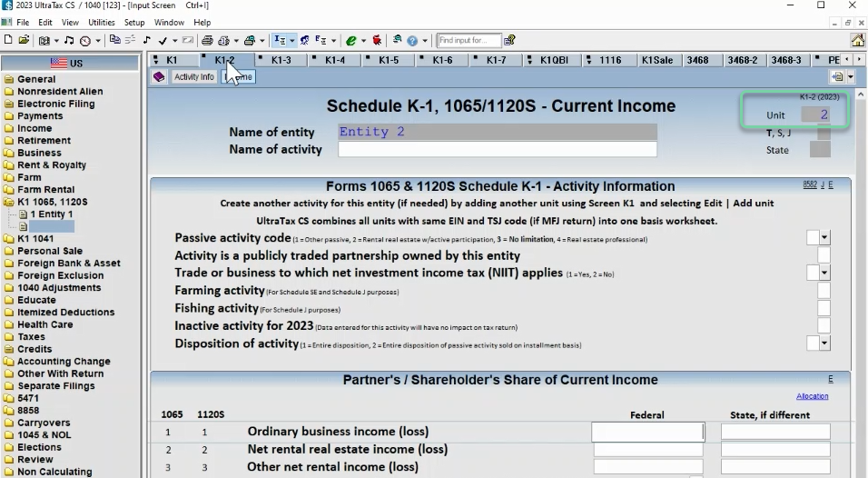Click the Open Client folder icon

click(24, 41)
